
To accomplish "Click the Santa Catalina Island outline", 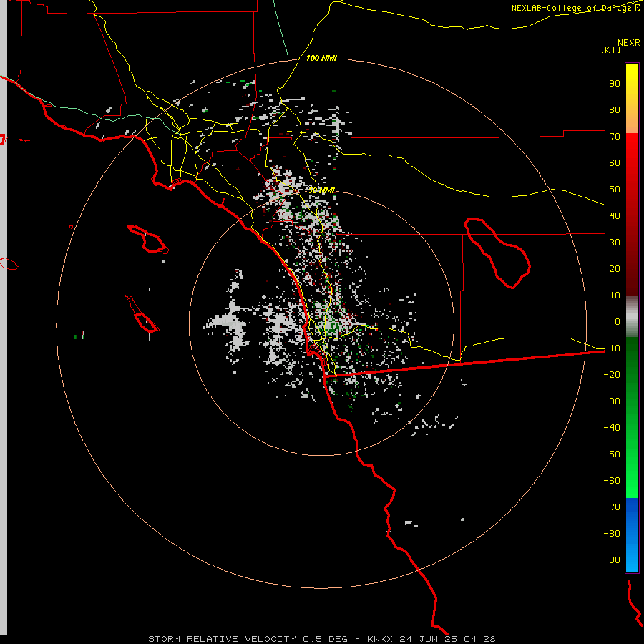I will coord(148,238).
